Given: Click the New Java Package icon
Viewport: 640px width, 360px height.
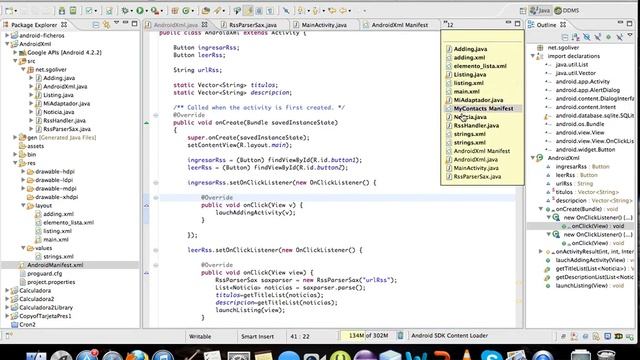Looking at the screenshot, I should [174, 11].
